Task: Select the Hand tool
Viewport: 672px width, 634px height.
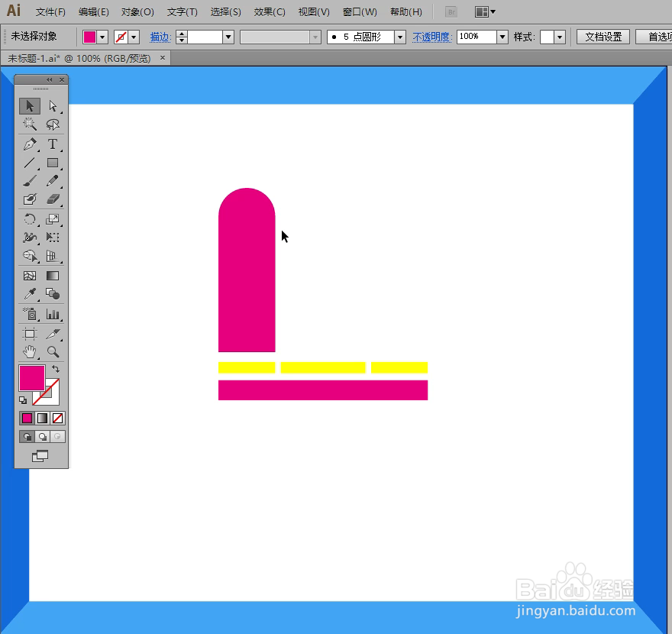Action: (x=30, y=352)
